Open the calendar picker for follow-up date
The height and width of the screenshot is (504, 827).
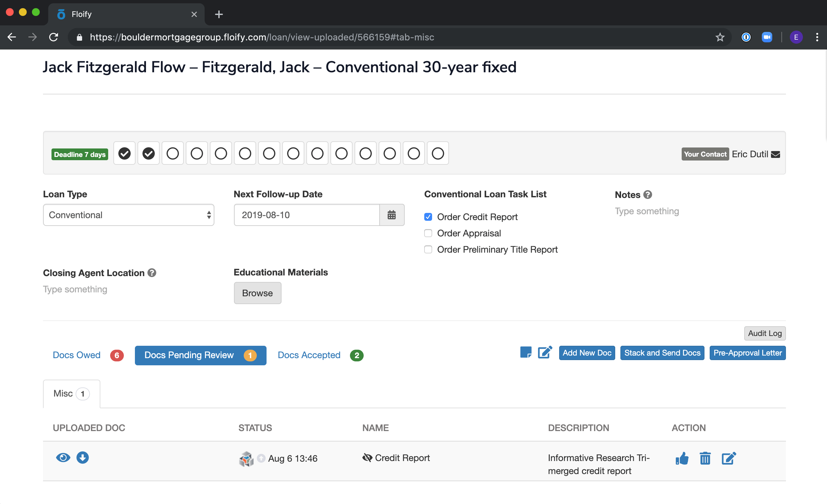391,215
